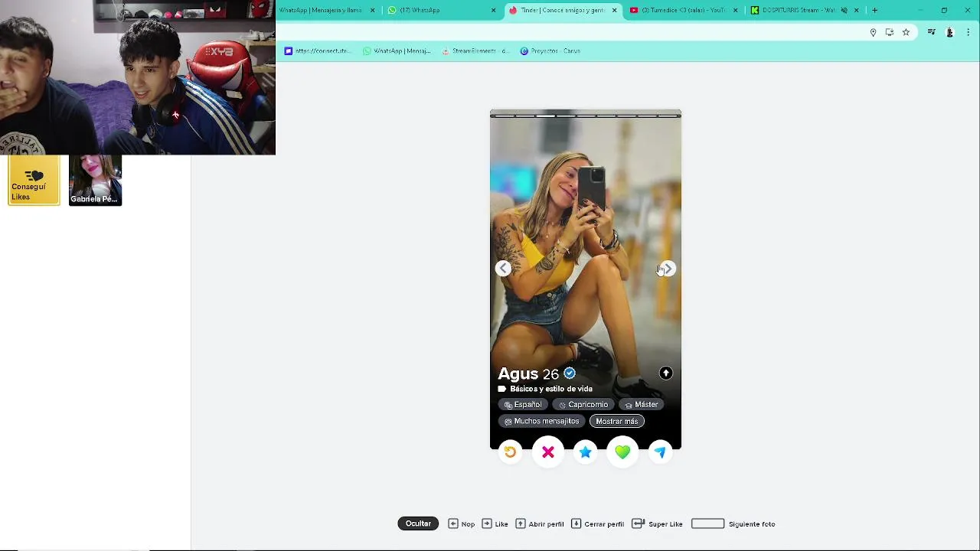Open the Chrome three-dot menu
The height and width of the screenshot is (551, 980).
[969, 32]
